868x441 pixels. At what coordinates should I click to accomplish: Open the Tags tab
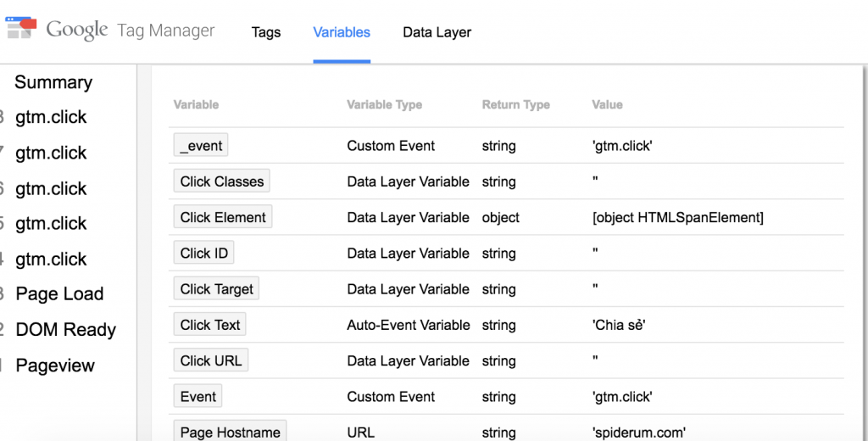pyautogui.click(x=265, y=32)
